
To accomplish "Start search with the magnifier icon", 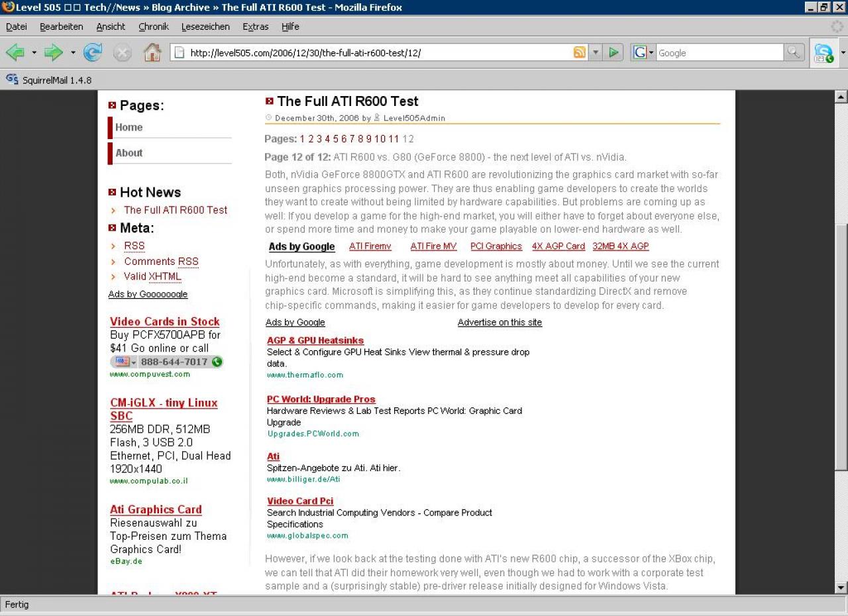I will [x=793, y=52].
